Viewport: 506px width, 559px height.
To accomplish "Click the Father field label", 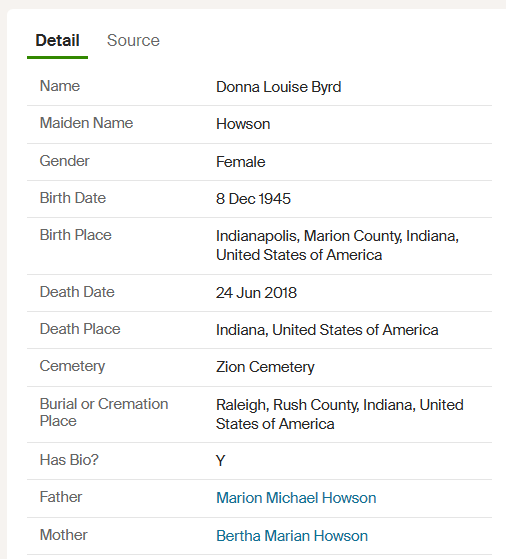I will (61, 497).
